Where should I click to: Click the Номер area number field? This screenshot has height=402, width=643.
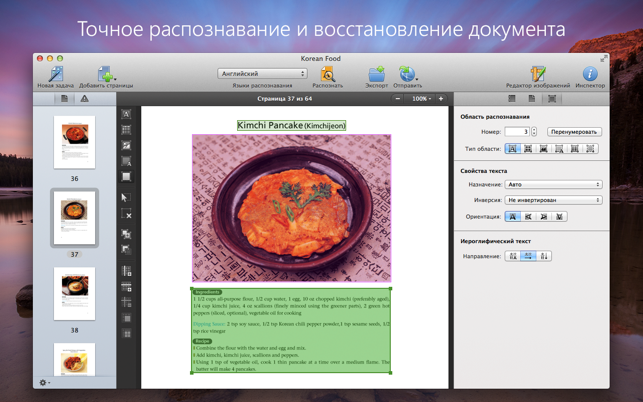click(x=516, y=131)
